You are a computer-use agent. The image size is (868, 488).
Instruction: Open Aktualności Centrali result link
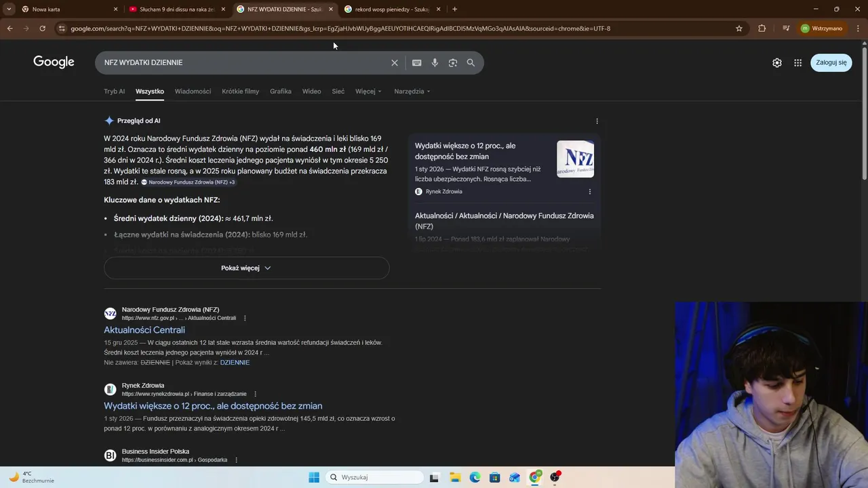[144, 330]
